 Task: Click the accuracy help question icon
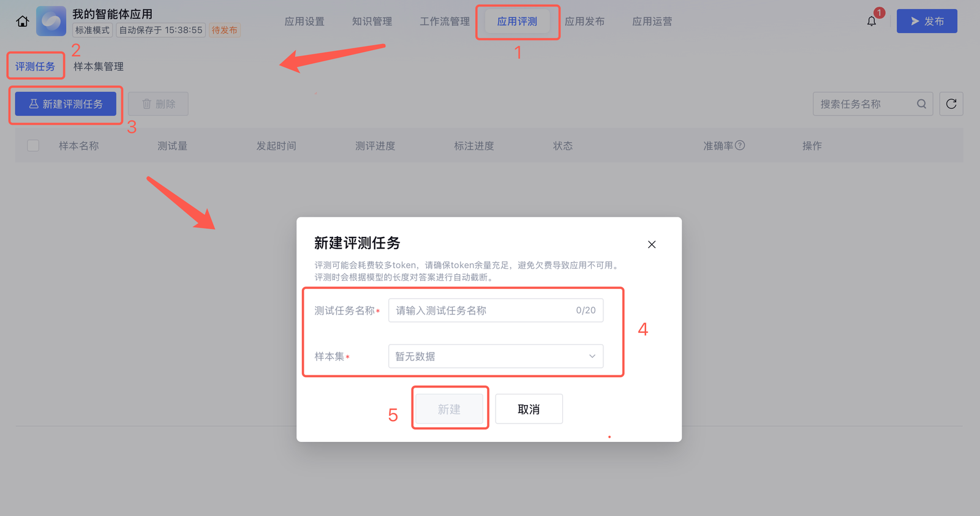tap(740, 146)
